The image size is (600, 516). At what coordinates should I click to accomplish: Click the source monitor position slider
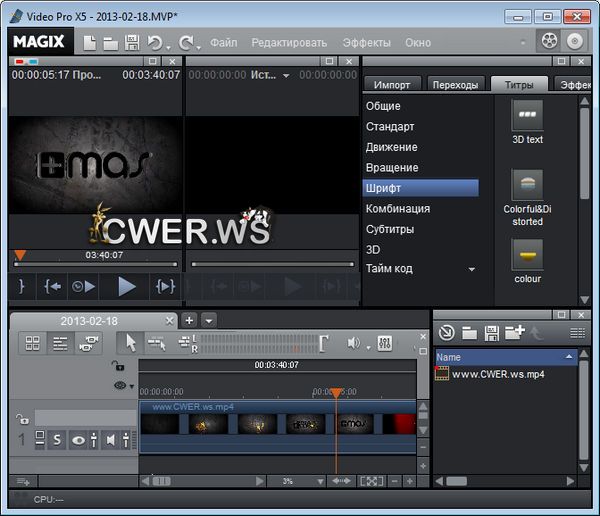272,264
